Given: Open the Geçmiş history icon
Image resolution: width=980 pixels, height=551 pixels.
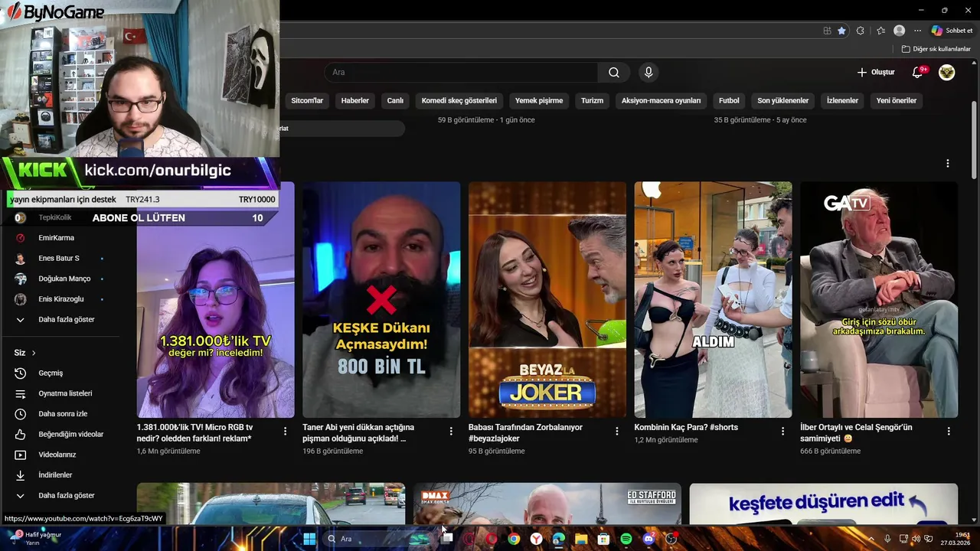Looking at the screenshot, I should (21, 373).
